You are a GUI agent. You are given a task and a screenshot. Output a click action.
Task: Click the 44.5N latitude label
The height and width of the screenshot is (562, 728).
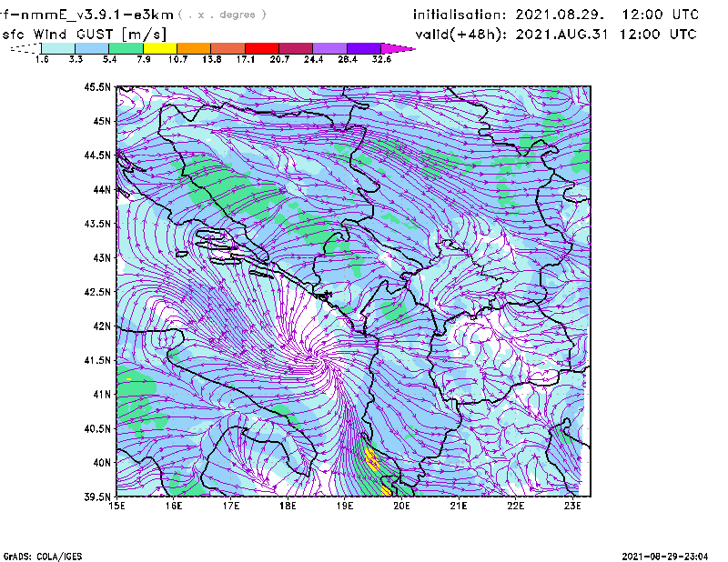click(97, 155)
